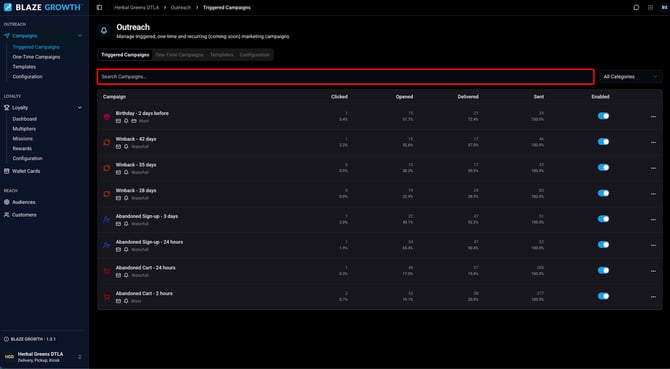Click the Abandoned Sign-up - 3 days user icon
670x369 pixels.
(x=107, y=220)
